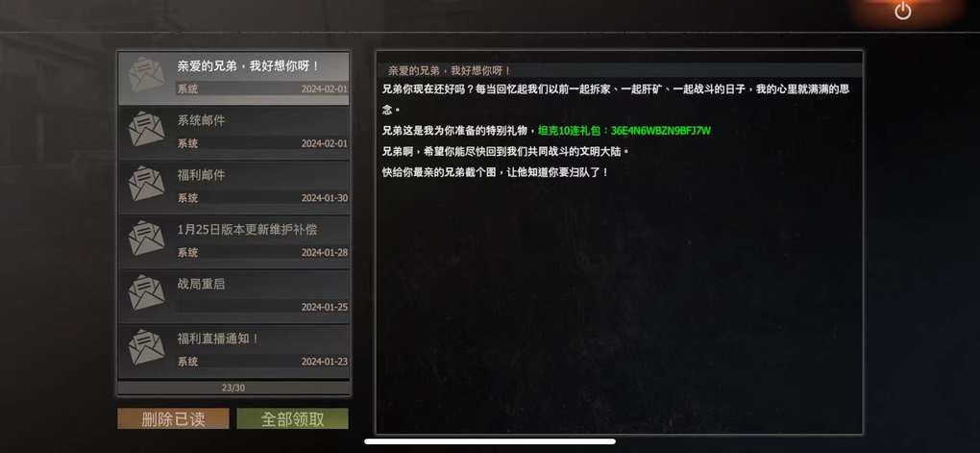Click envelope icon beside 福利直播通知！
The width and height of the screenshot is (980, 453).
[x=146, y=347]
